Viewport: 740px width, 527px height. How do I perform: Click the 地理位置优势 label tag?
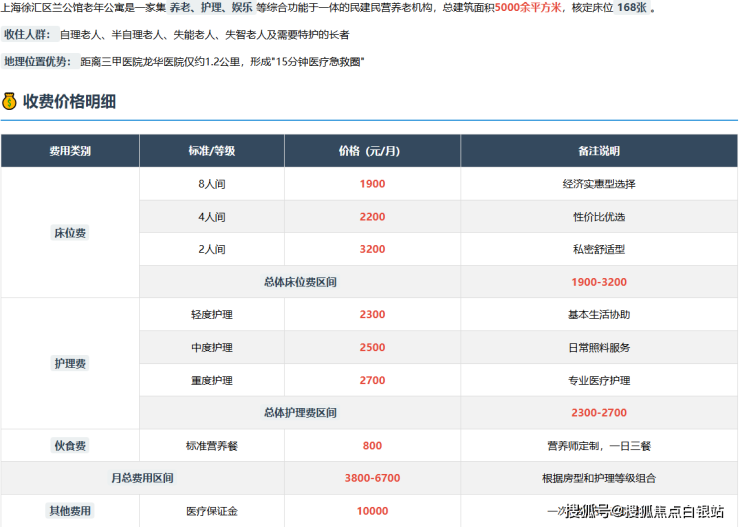click(37, 62)
